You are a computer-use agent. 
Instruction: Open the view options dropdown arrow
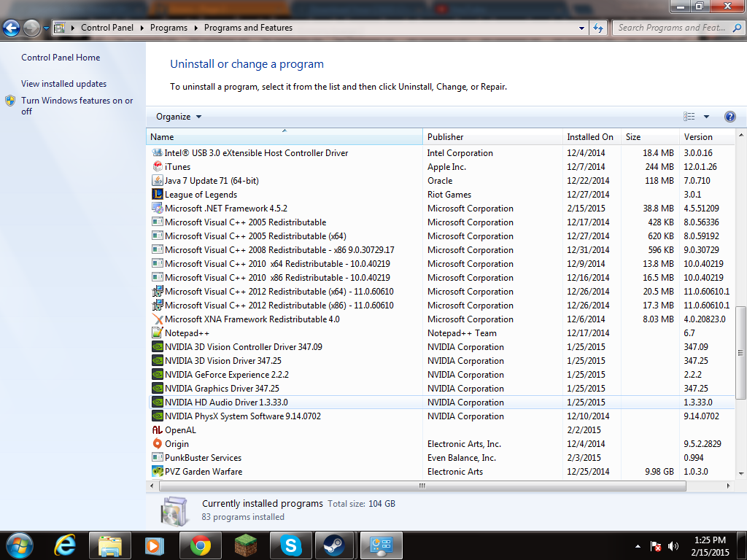[706, 117]
